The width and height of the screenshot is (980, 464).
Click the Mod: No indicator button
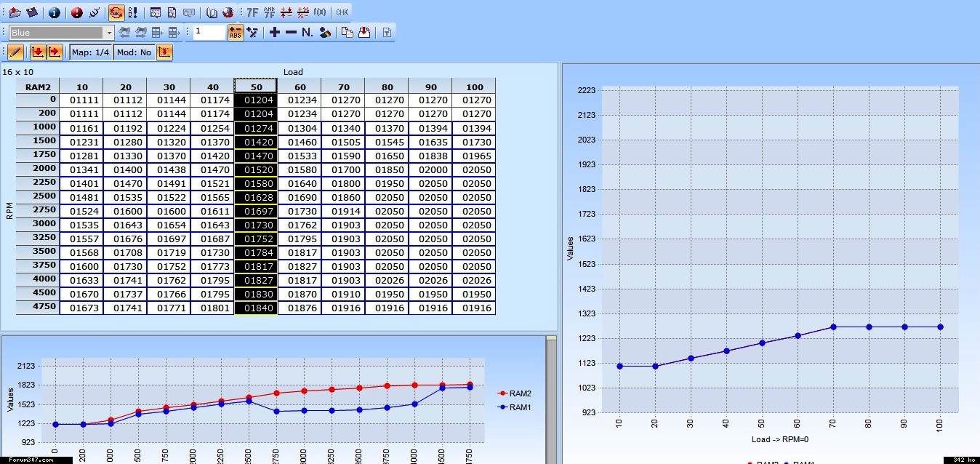coord(134,52)
